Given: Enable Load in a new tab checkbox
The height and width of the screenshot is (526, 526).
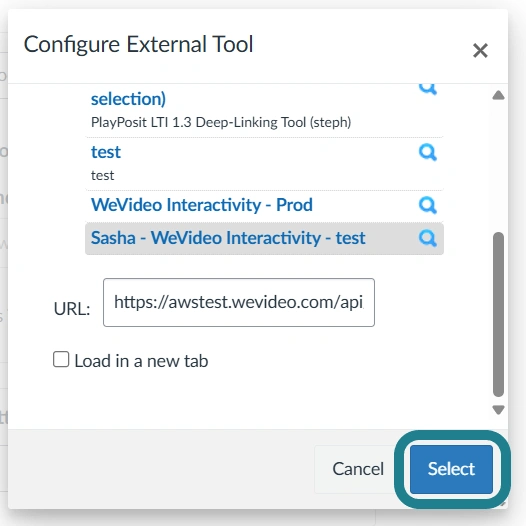Looking at the screenshot, I should coord(61,359).
